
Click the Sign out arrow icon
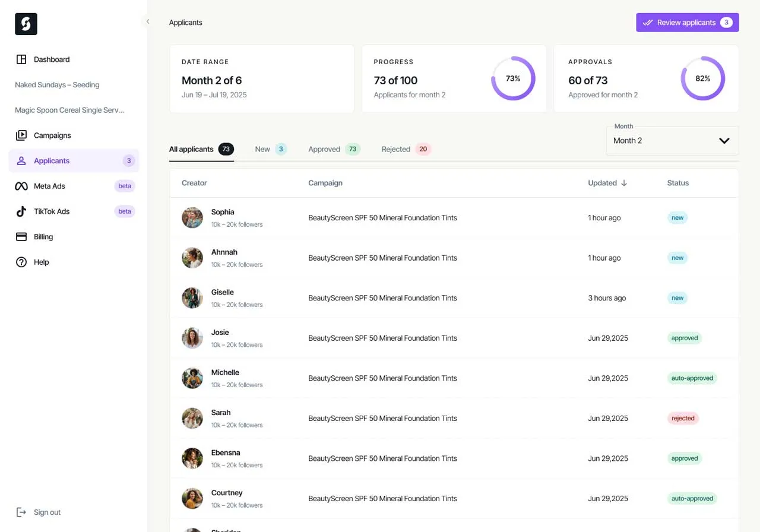21,512
